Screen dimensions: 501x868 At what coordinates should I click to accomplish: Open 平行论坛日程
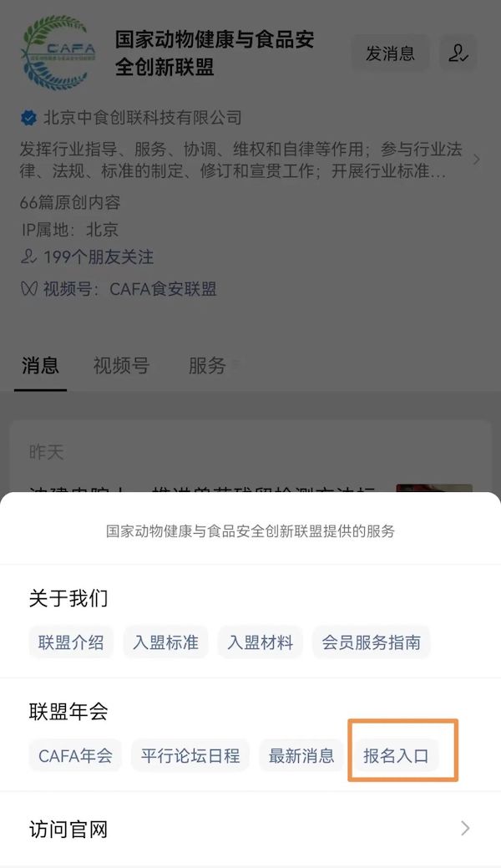[190, 755]
